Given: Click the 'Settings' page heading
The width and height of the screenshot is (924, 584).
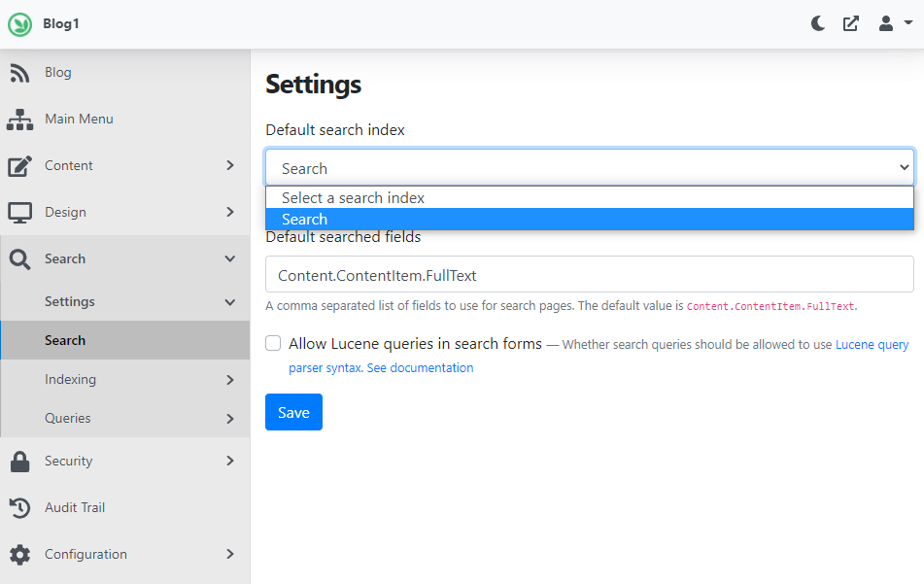Looking at the screenshot, I should (x=314, y=85).
